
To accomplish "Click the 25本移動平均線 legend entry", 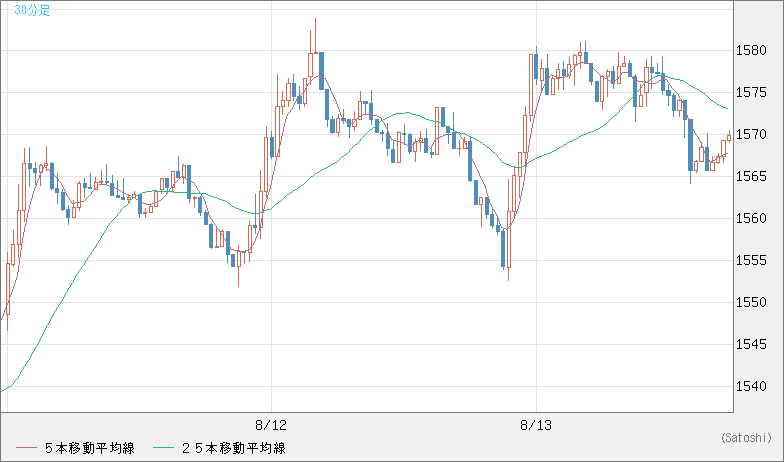I will click(x=234, y=448).
